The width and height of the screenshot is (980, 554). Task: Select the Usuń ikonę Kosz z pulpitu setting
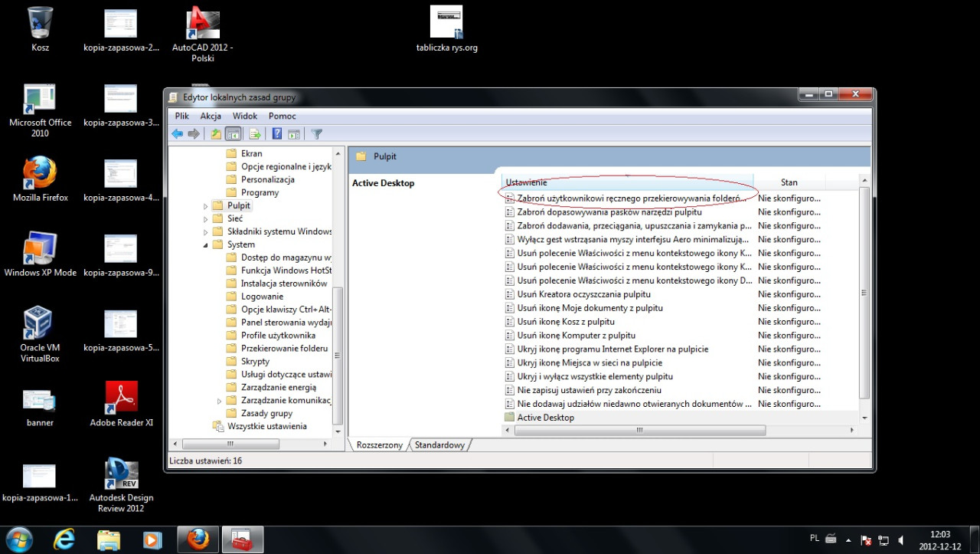point(566,322)
